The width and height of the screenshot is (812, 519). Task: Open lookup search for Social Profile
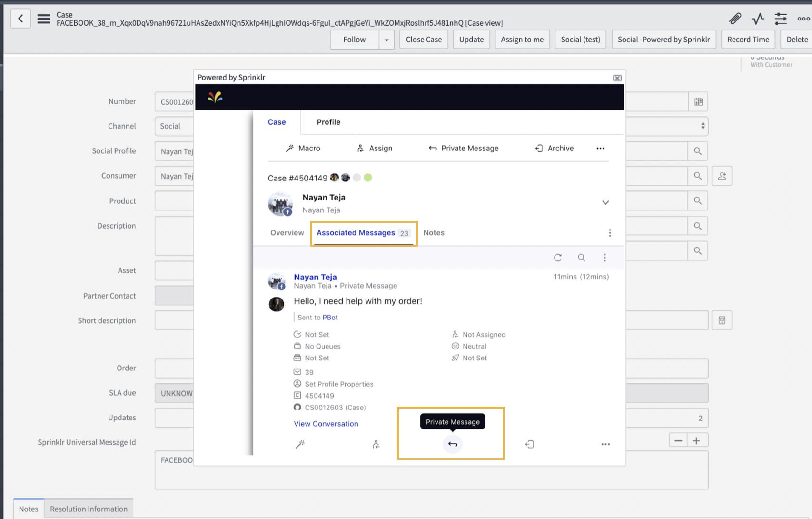[x=698, y=151]
